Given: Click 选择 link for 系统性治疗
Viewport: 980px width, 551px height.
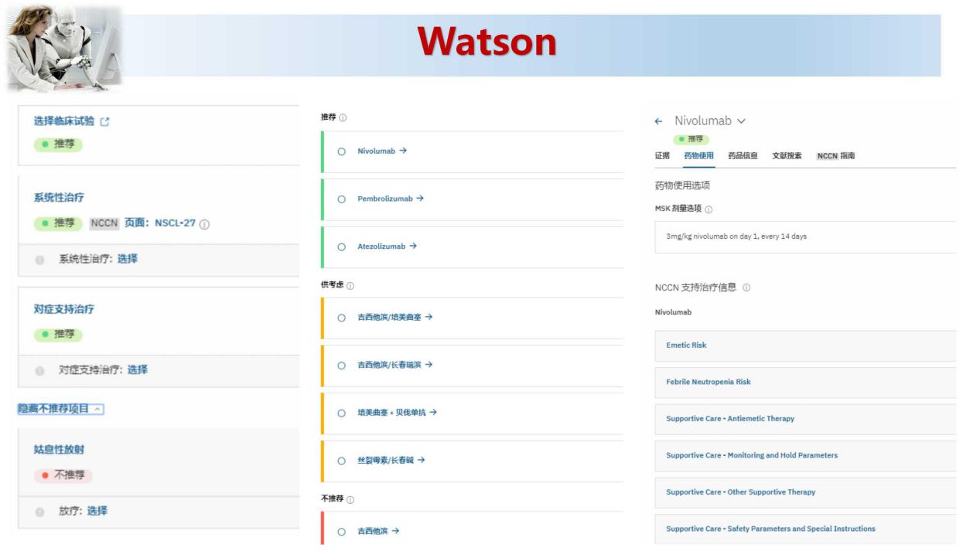Looking at the screenshot, I should (128, 259).
